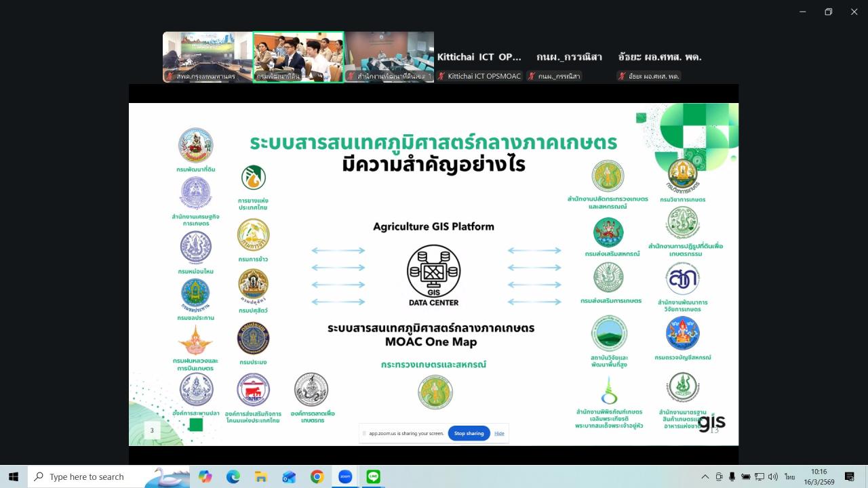The height and width of the screenshot is (488, 868).
Task: Open Microsoft Edge from the taskbar
Action: pyautogui.click(x=233, y=476)
